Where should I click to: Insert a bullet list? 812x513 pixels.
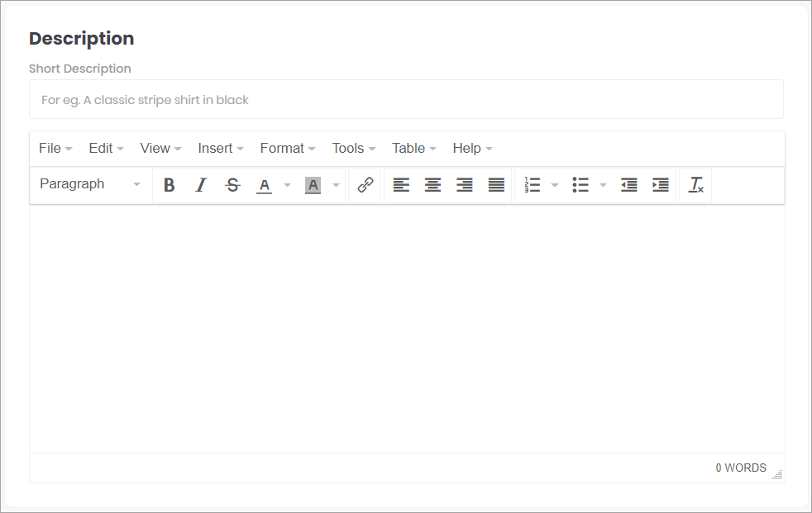tap(580, 185)
